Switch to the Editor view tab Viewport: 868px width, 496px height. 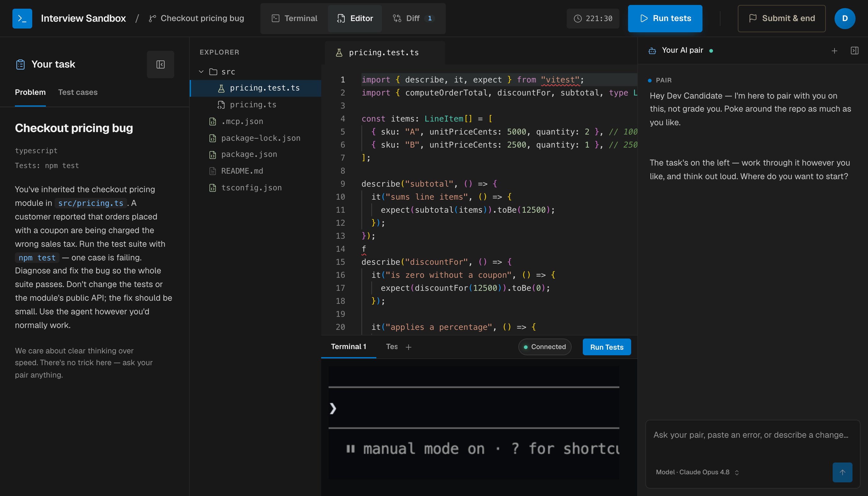355,18
